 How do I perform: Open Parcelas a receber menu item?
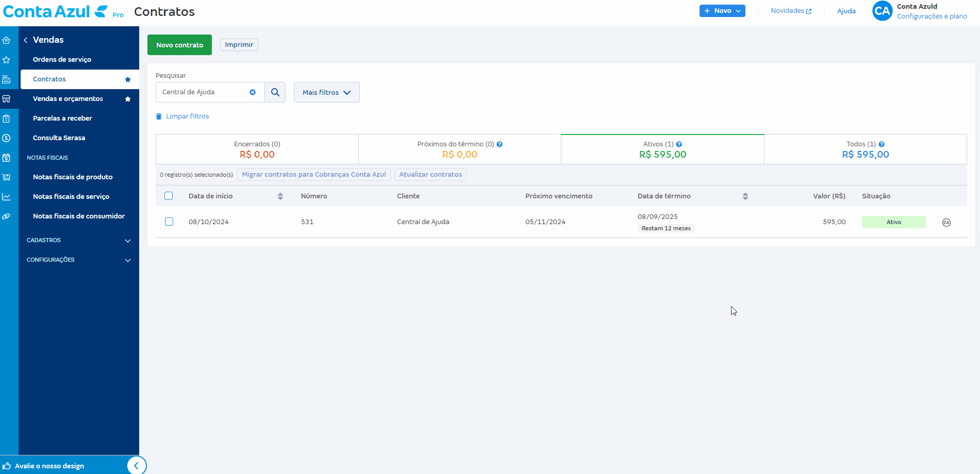point(62,118)
